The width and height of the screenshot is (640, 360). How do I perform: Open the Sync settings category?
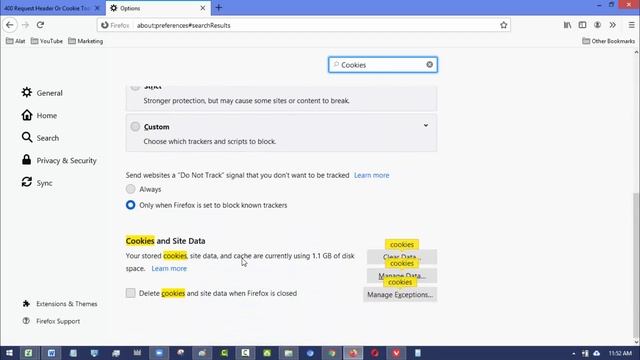point(37,183)
